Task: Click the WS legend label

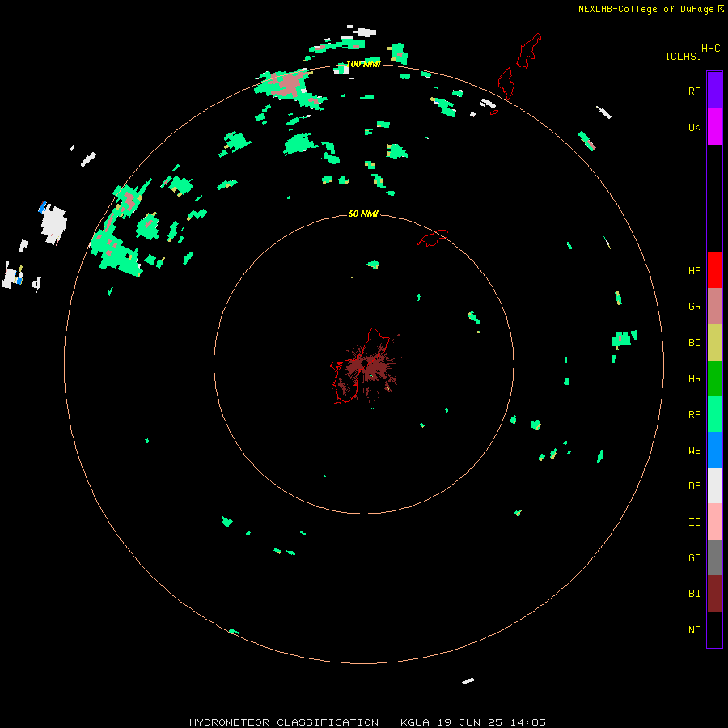Action: coord(694,451)
